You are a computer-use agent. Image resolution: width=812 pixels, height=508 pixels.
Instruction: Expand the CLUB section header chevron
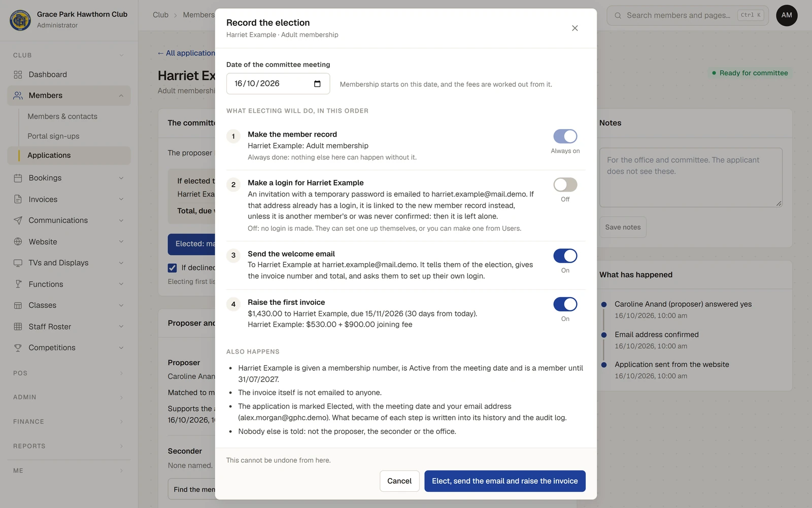pos(121,55)
